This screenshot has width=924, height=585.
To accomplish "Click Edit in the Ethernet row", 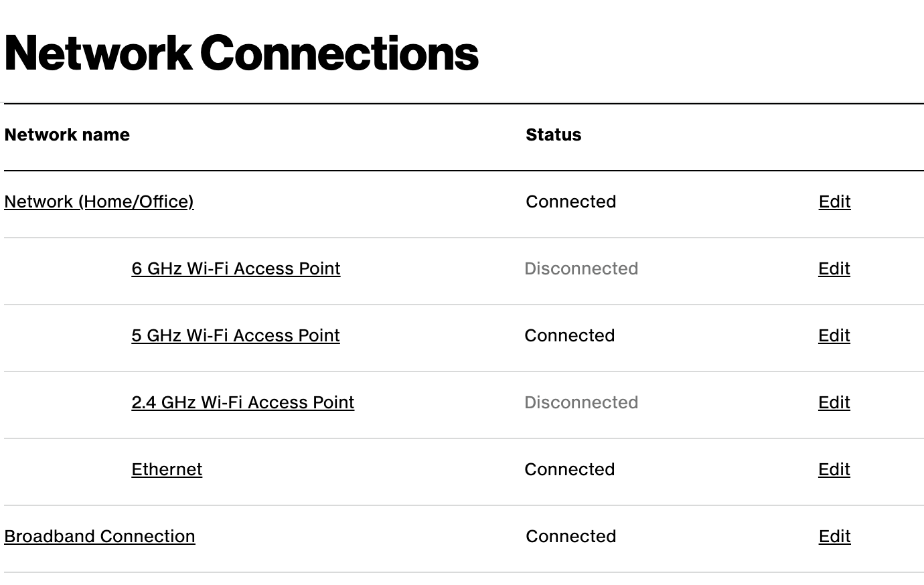I will [x=834, y=469].
